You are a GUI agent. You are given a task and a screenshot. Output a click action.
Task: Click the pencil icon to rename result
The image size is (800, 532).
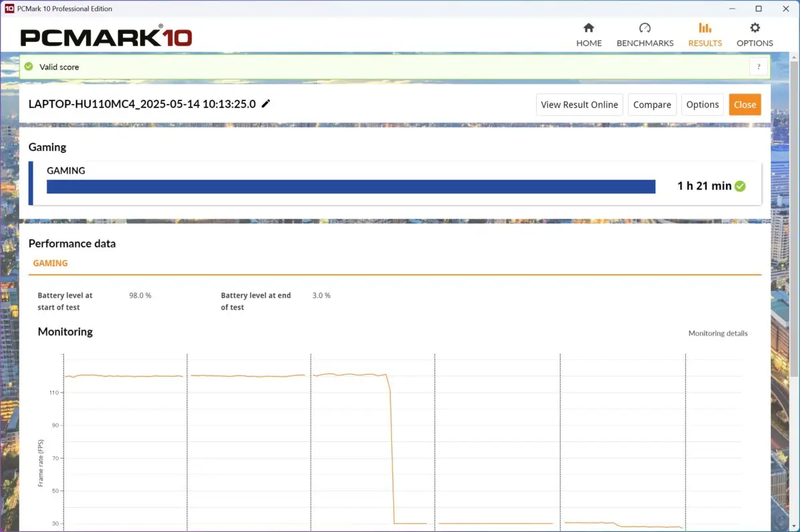(266, 103)
